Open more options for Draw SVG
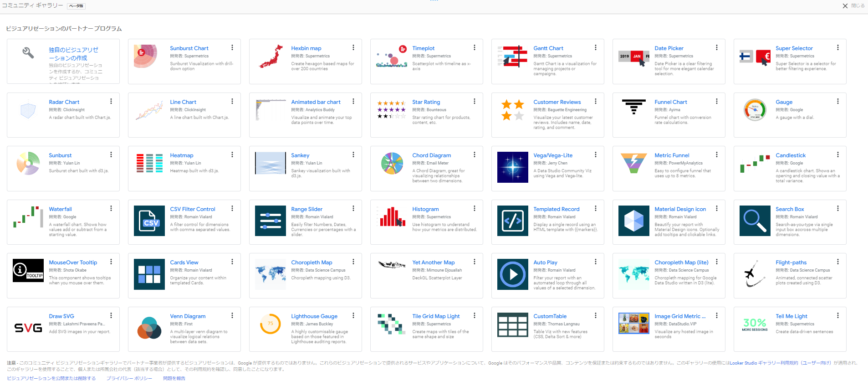 [111, 316]
